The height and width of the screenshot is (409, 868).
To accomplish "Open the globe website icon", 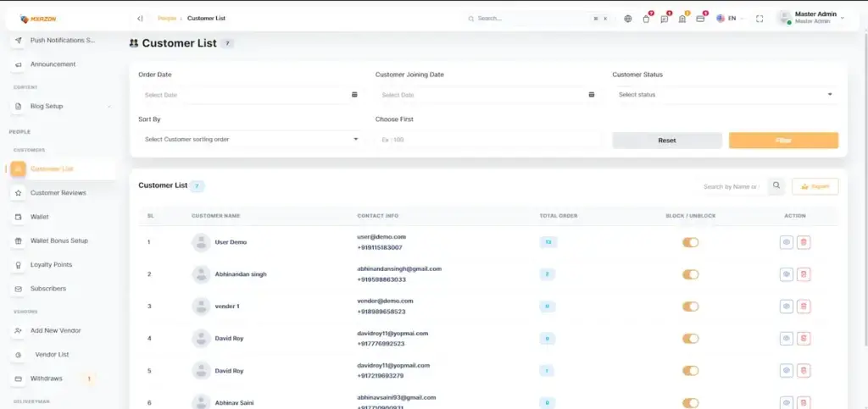I will (628, 19).
